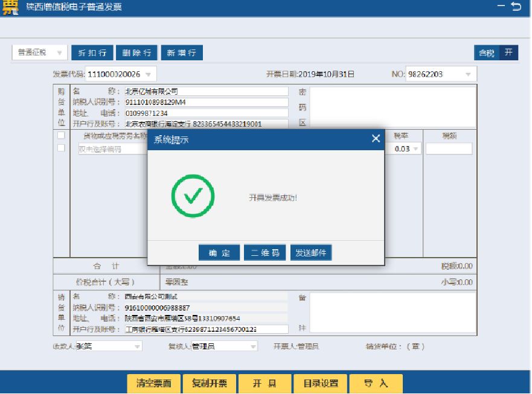Click the buyer 名称 input field
This screenshot has height=394, width=532.
pos(207,91)
